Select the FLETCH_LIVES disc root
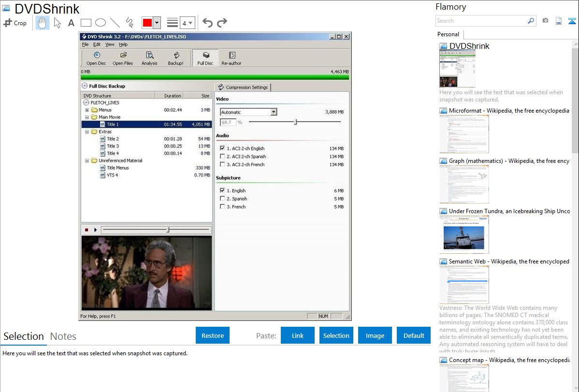579x392 pixels. tap(101, 102)
